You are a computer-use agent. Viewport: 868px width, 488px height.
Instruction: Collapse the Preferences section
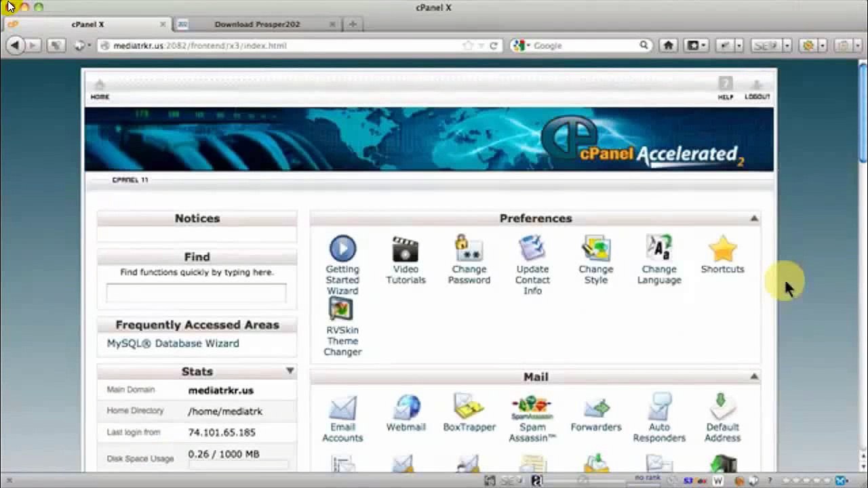[x=754, y=218]
